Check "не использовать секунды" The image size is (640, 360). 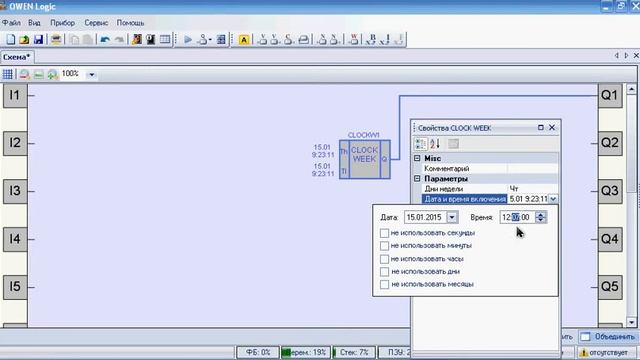[384, 233]
